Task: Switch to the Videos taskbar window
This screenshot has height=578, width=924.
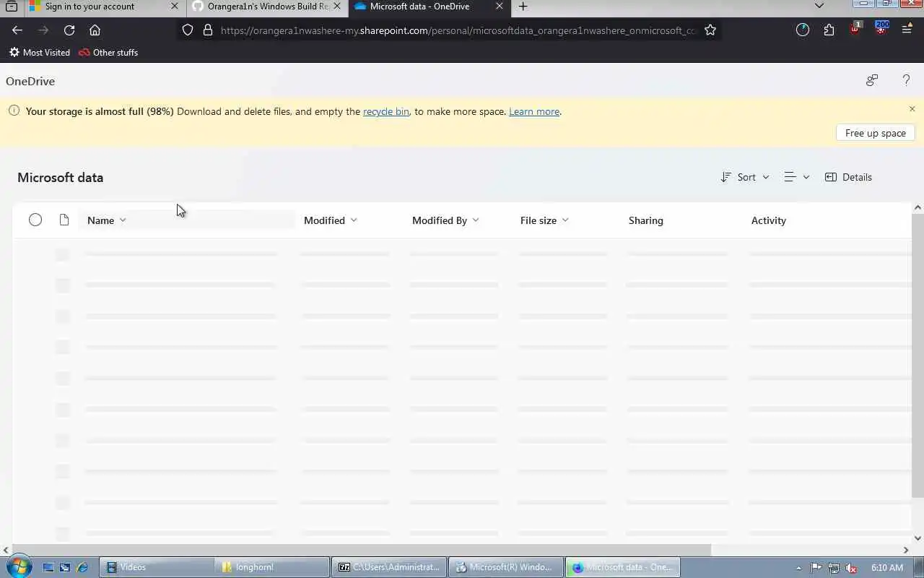Action: pyautogui.click(x=155, y=567)
